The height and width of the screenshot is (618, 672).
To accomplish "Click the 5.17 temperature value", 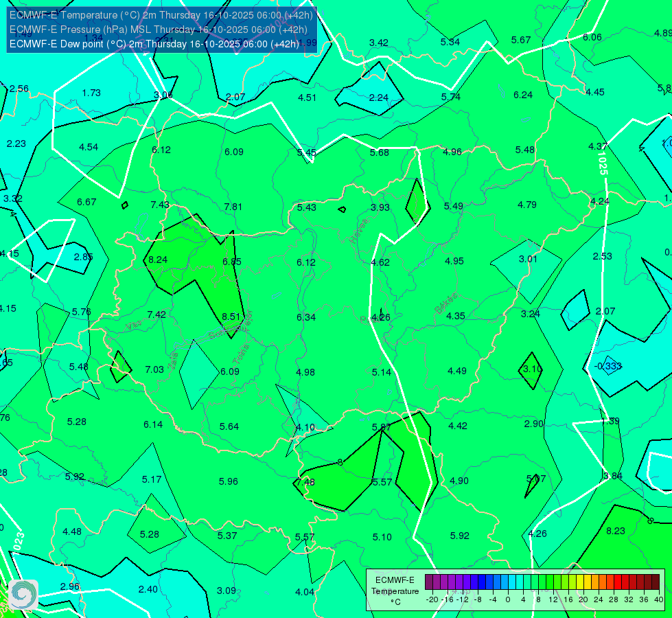I will click(x=152, y=479).
